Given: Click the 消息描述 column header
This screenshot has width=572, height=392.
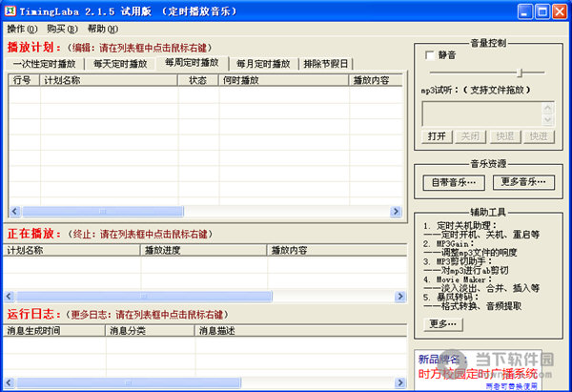Looking at the screenshot, I should coord(301,331).
